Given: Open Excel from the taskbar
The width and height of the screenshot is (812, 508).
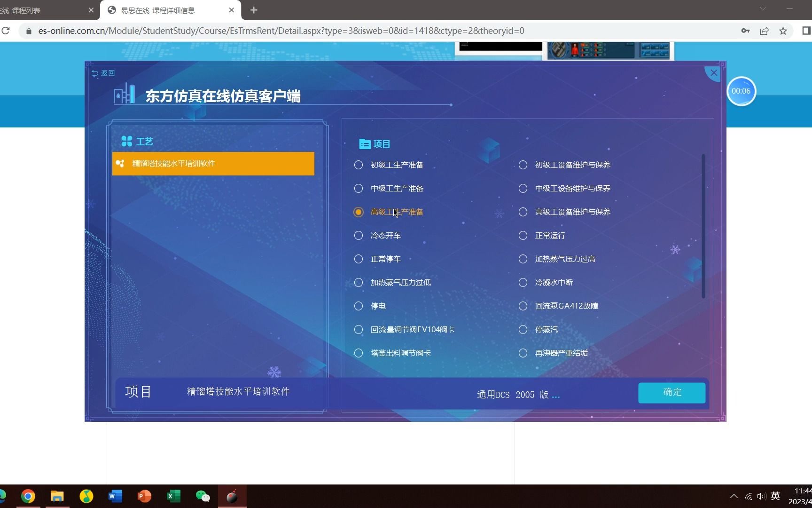Looking at the screenshot, I should (x=173, y=496).
